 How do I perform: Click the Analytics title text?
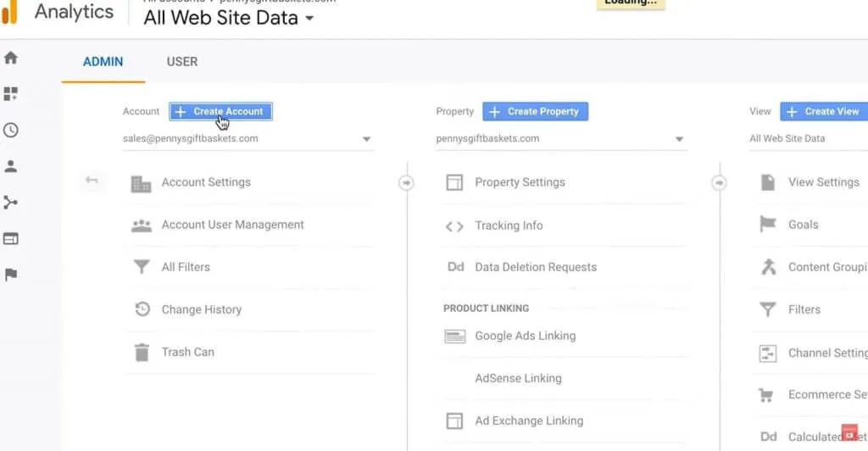point(75,12)
